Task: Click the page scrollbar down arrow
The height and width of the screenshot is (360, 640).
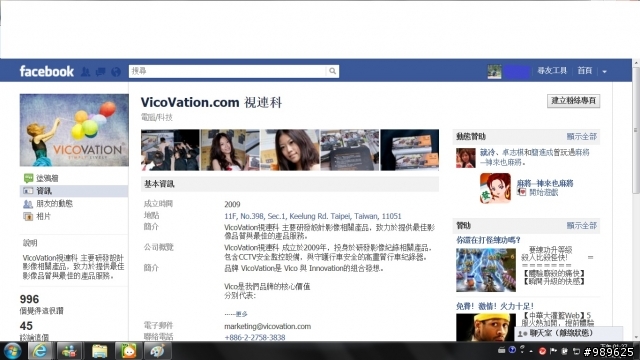Action: (636, 337)
